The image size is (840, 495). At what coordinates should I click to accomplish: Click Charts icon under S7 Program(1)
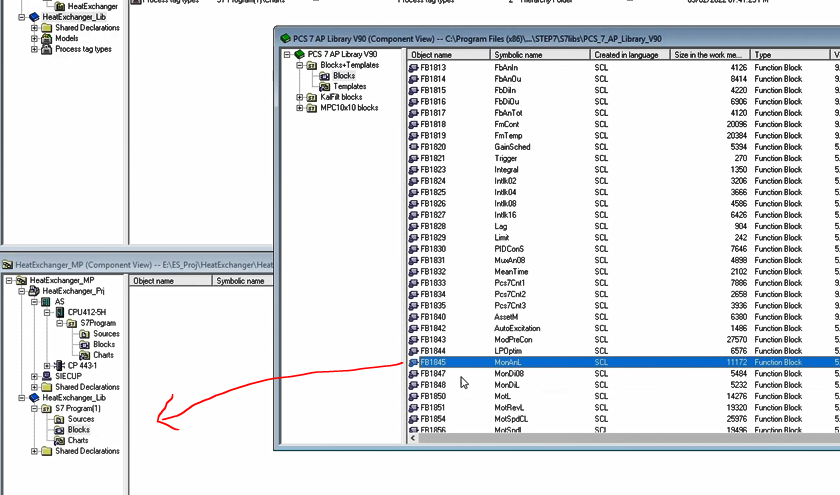click(59, 441)
